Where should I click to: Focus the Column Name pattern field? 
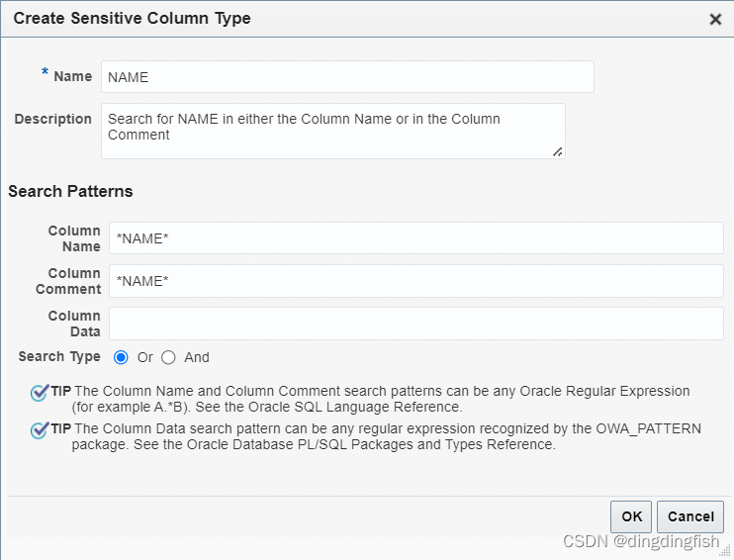coord(415,238)
